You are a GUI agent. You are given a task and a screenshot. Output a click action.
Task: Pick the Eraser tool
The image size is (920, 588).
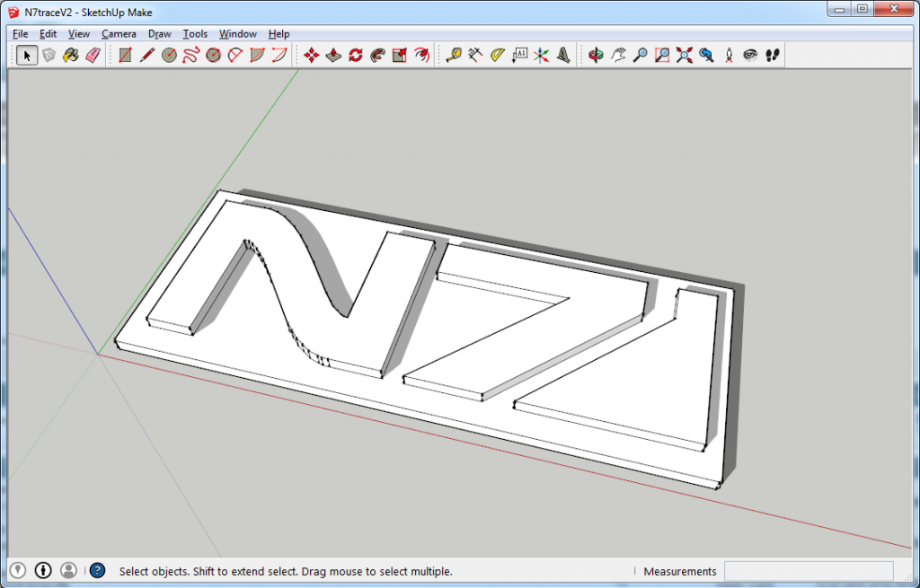pos(93,56)
